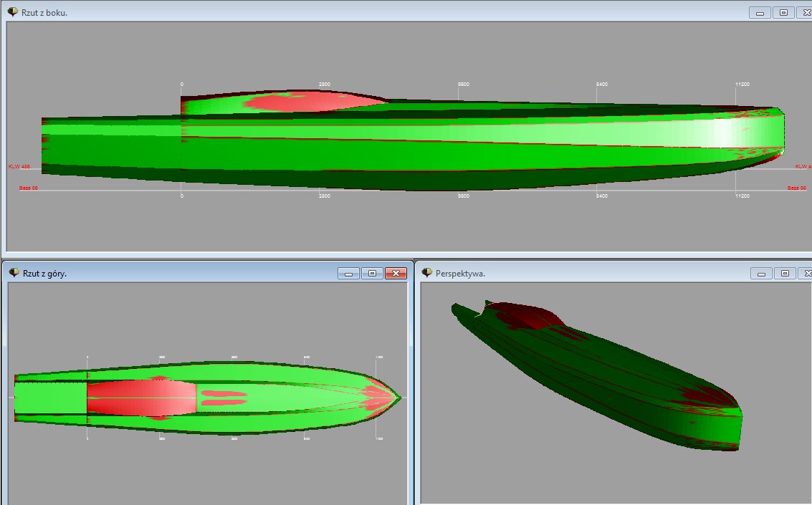The width and height of the screenshot is (812, 505).
Task: Open the Rzut z góry window system icon
Action: click(x=14, y=273)
